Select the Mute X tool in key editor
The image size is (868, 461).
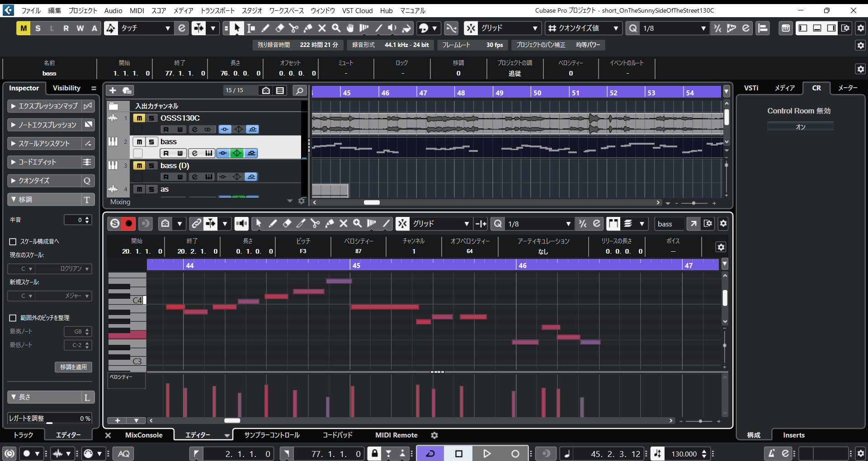[x=344, y=223]
